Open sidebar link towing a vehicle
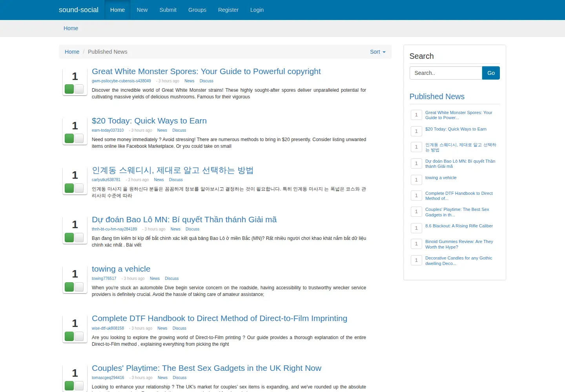Viewport: 565px width, 392px height. click(441, 178)
